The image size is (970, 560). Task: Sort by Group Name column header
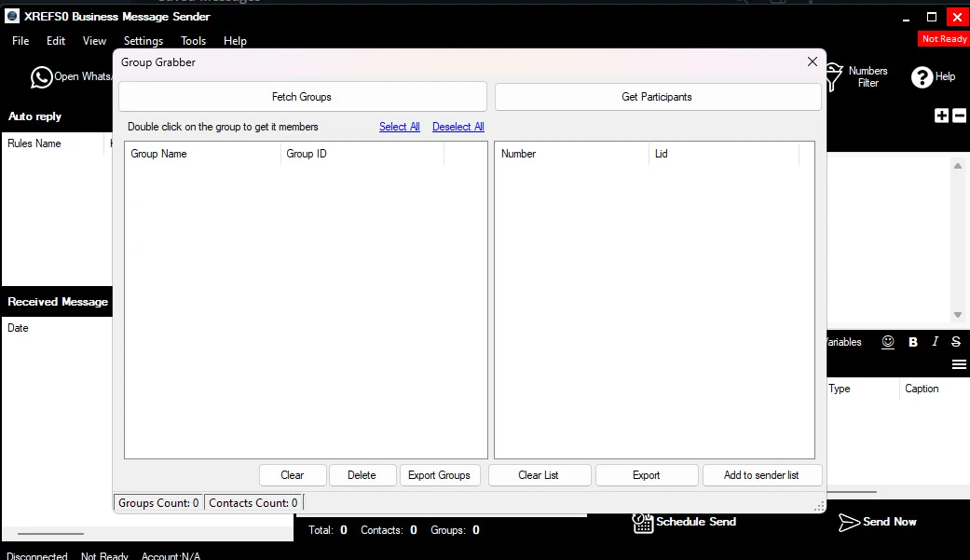point(203,154)
